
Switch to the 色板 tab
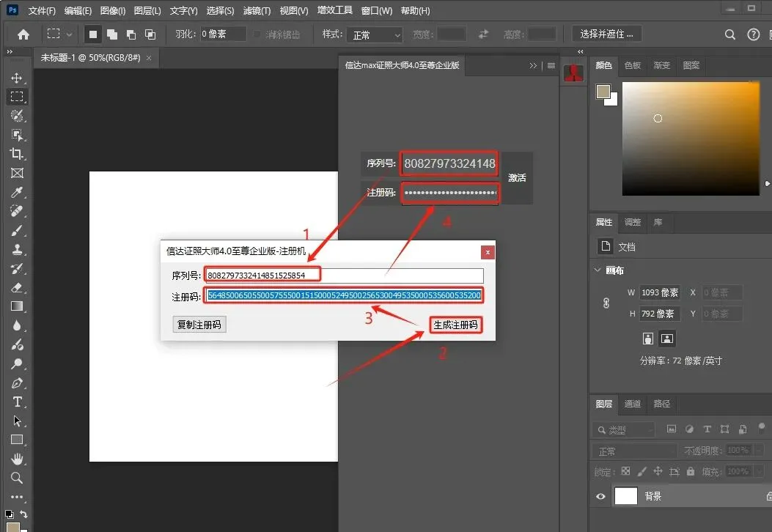(x=633, y=65)
